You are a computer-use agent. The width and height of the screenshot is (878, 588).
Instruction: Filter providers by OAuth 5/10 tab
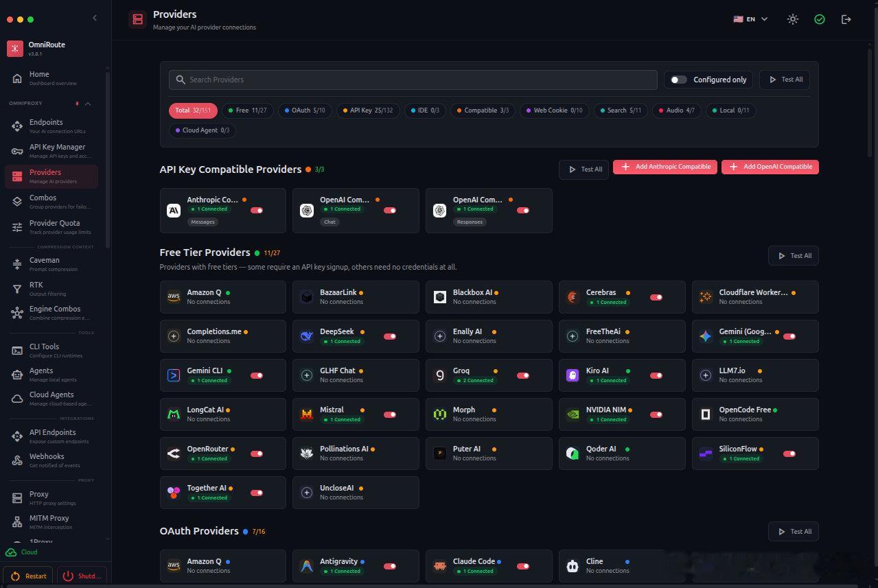point(304,110)
